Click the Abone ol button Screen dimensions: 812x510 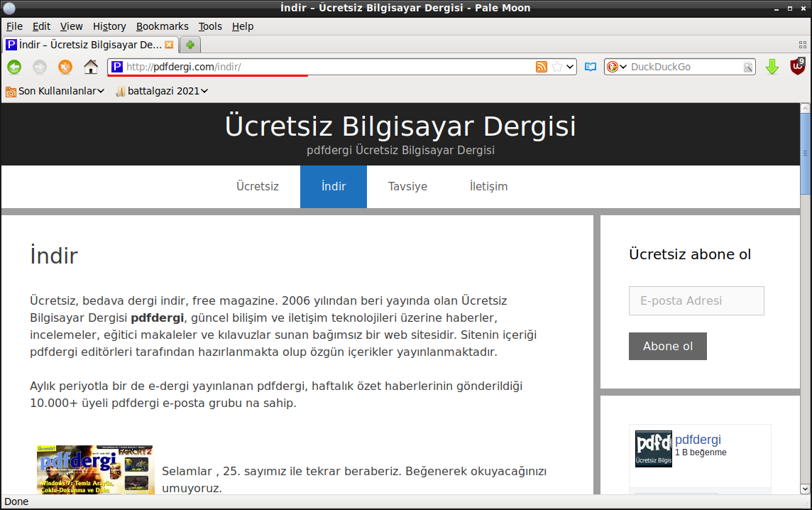(x=668, y=346)
